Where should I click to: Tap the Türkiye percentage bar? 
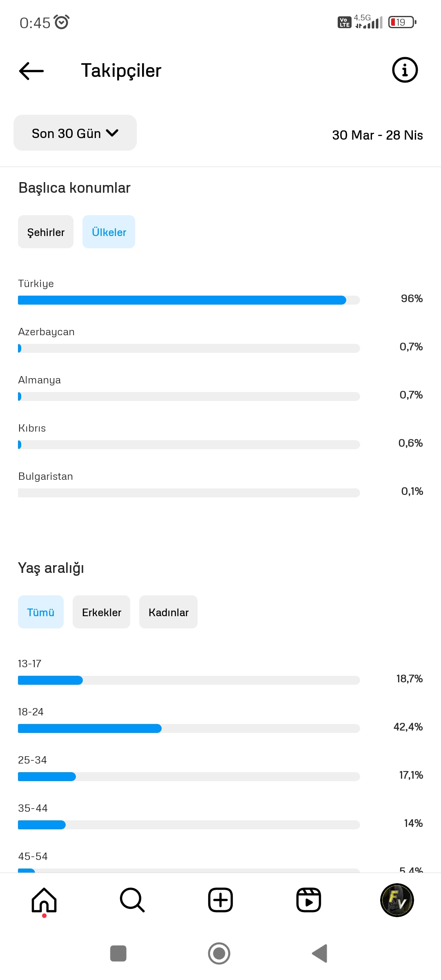pos(189,300)
